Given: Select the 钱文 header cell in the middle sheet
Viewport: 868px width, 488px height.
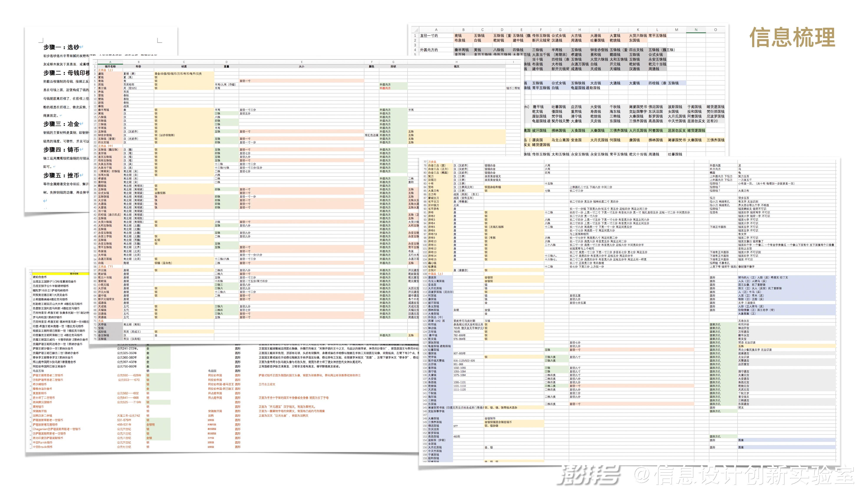Looking at the screenshot, I should [457, 67].
